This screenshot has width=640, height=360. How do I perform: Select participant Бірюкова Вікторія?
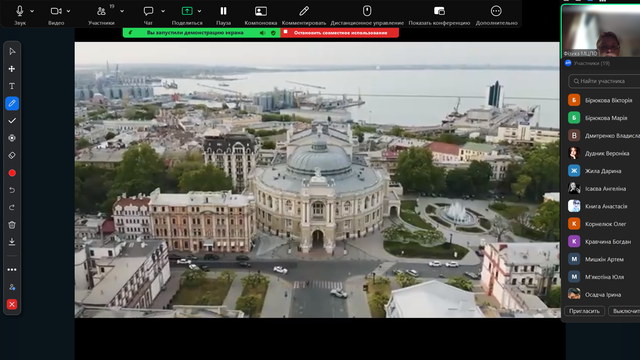(604, 100)
